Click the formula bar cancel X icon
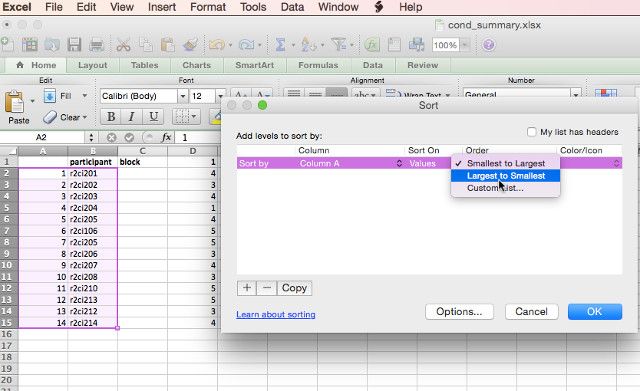 (x=111, y=138)
